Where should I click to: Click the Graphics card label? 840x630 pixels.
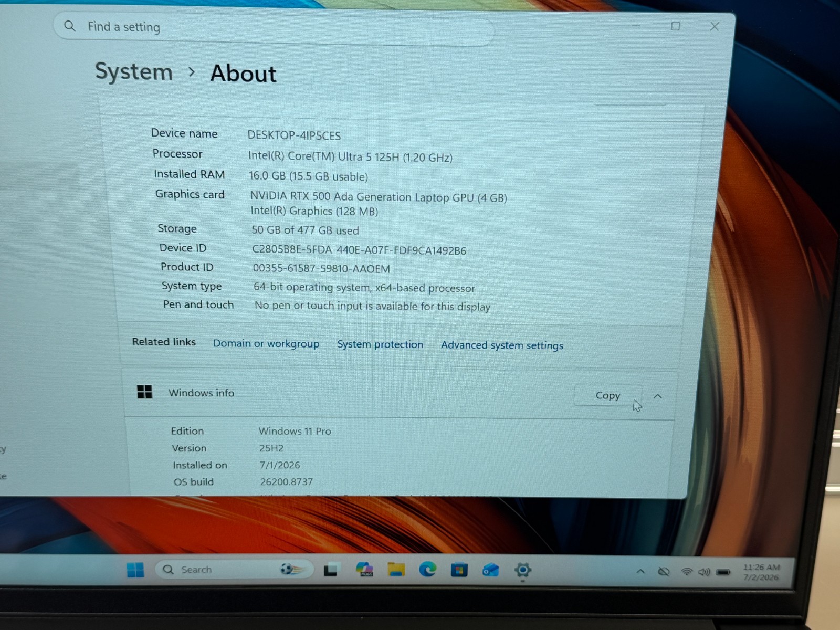(190, 194)
